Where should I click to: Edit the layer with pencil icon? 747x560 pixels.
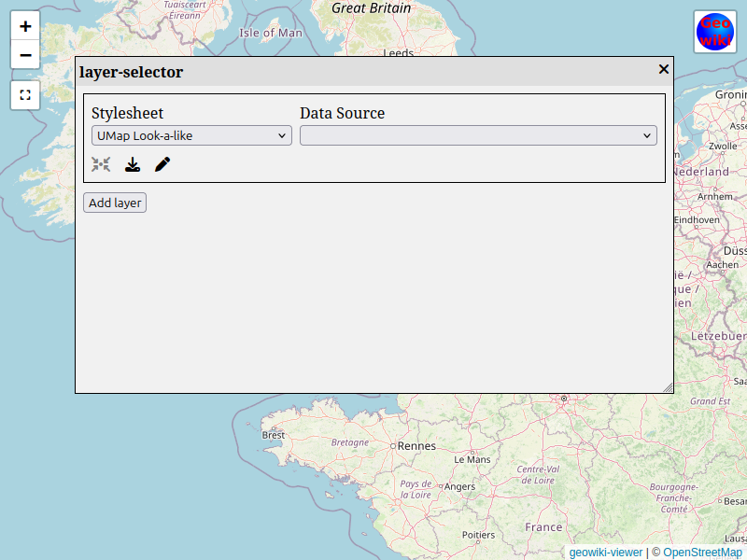(x=162, y=164)
